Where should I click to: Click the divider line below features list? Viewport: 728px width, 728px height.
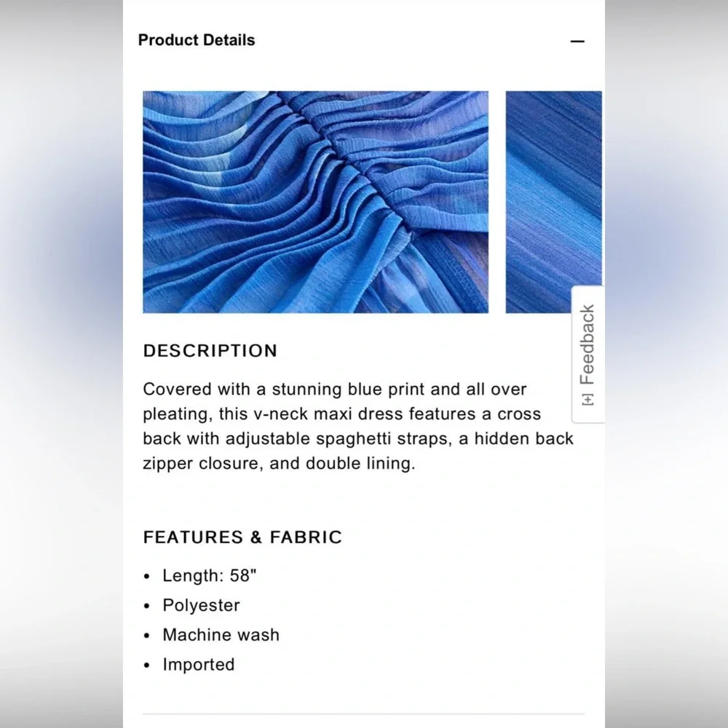click(363, 714)
